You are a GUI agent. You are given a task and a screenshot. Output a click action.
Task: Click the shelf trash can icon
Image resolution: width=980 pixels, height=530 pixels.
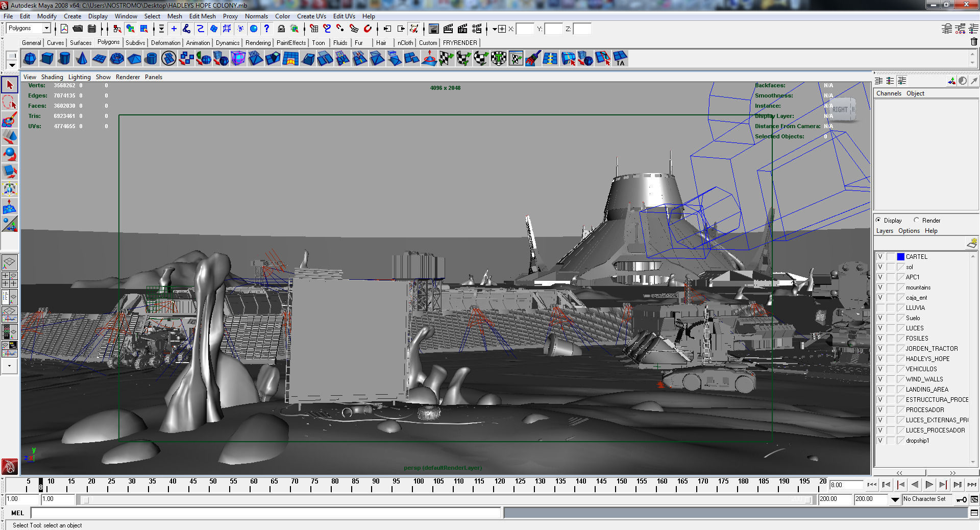coord(974,42)
